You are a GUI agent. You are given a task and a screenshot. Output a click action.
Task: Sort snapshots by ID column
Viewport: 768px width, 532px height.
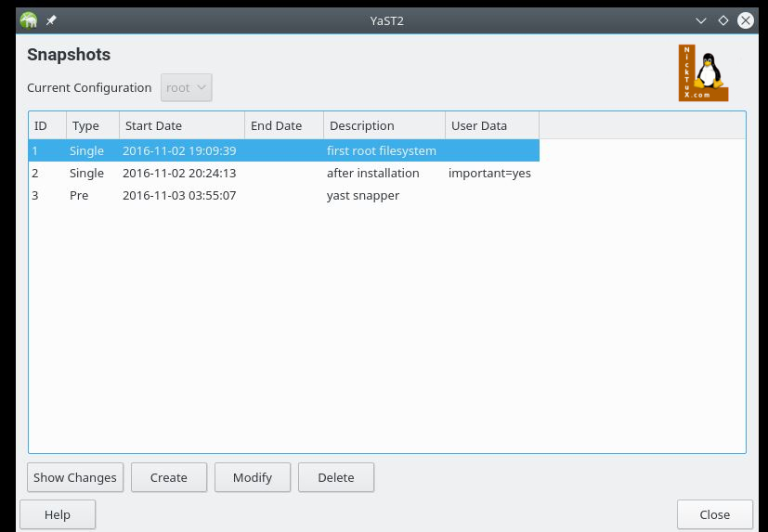click(x=46, y=125)
